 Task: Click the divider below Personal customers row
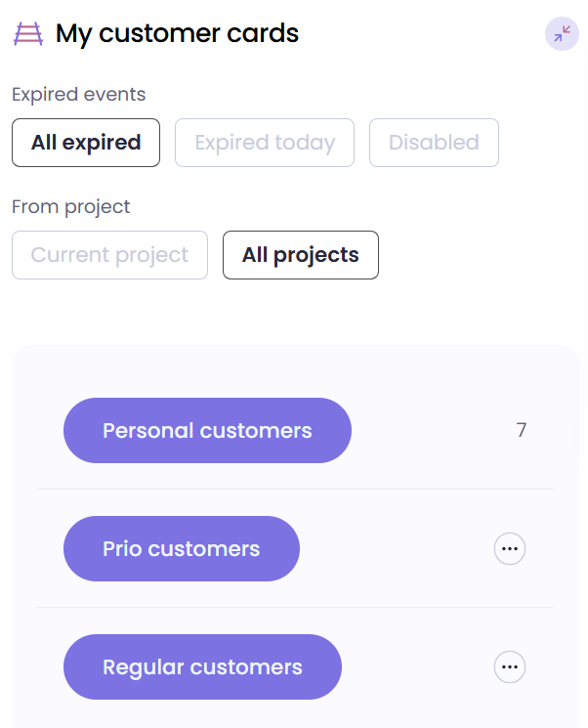[x=294, y=489]
